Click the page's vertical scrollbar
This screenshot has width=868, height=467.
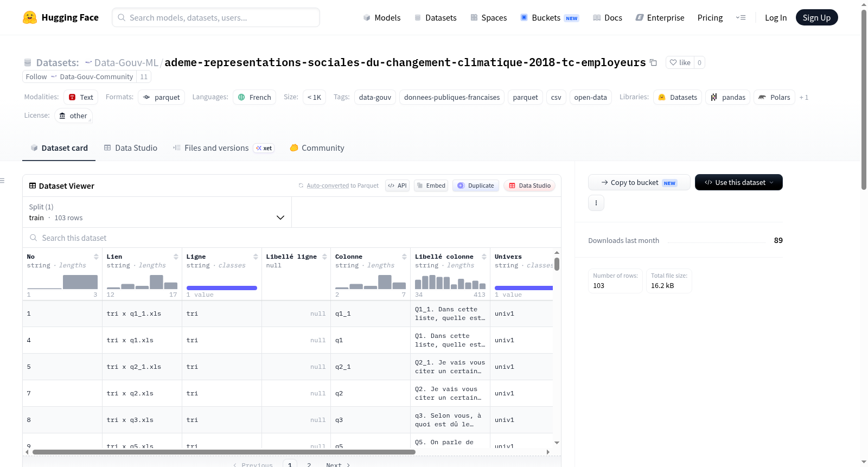[x=864, y=100]
